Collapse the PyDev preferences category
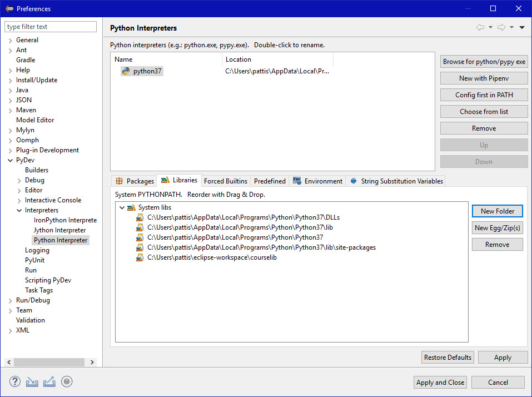The width and height of the screenshot is (532, 397). pos(11,160)
